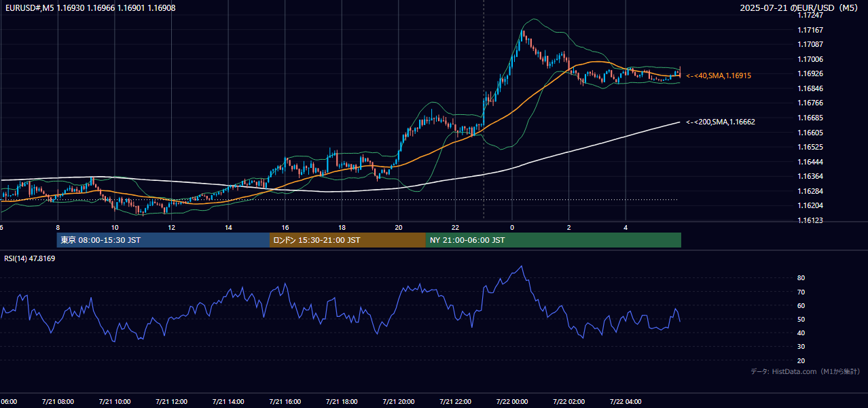Viewport: 868px width, 408px height.
Task: Click price axis label 1.16766
Action: pos(810,103)
